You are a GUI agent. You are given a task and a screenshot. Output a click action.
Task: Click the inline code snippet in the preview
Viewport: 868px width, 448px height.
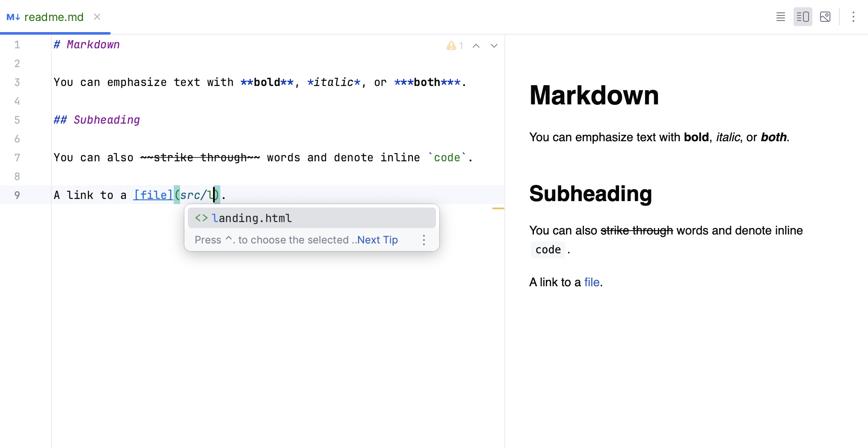(548, 249)
